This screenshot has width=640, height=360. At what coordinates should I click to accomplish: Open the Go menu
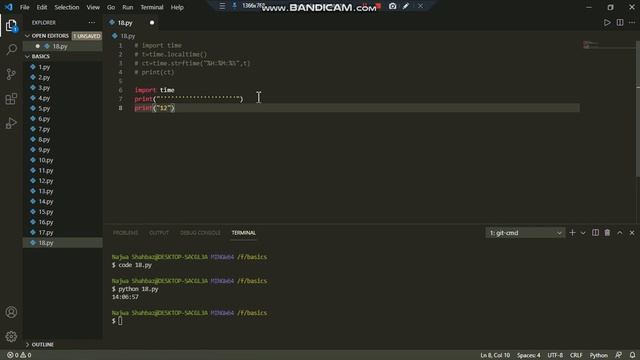coord(111,7)
